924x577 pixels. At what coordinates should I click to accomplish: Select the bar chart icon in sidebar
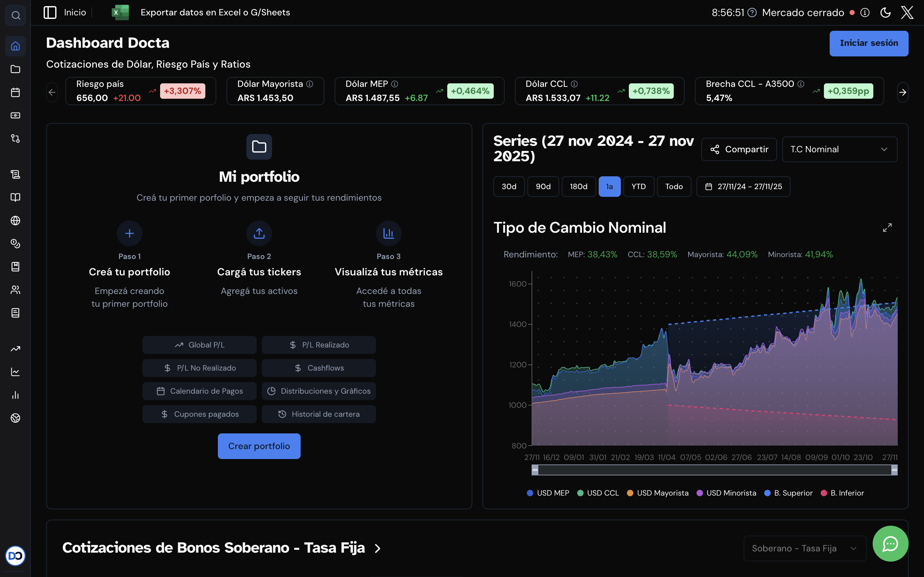(15, 395)
